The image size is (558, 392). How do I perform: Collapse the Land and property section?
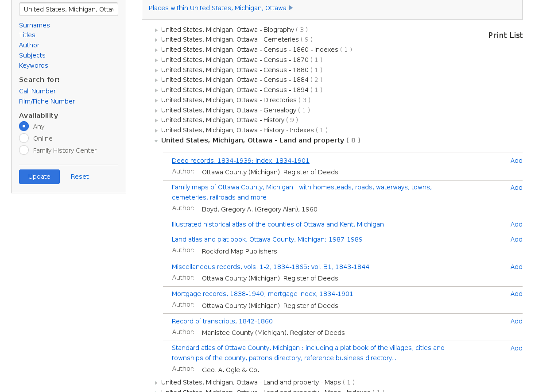[x=156, y=141]
